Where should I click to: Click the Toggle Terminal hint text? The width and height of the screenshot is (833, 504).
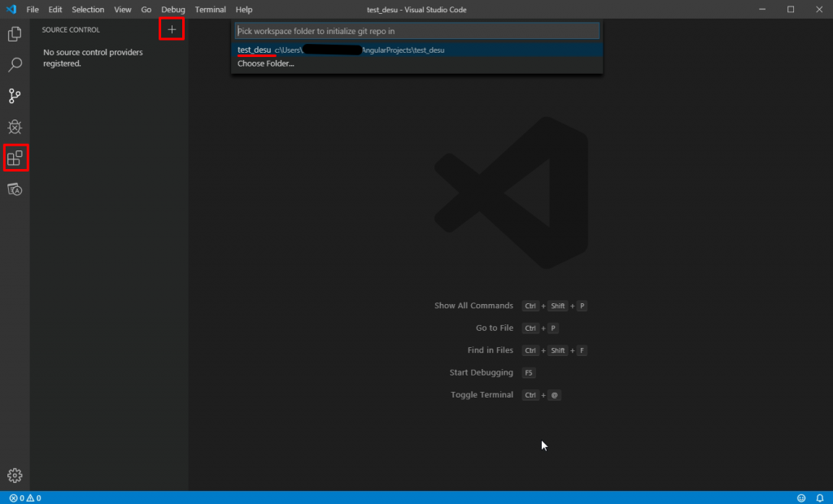[x=482, y=394]
